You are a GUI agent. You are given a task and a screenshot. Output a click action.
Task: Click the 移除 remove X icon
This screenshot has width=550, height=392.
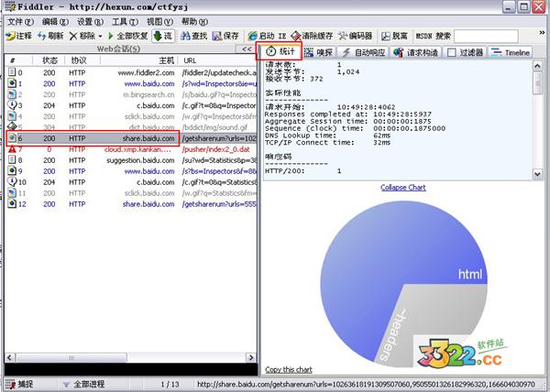coord(73,36)
